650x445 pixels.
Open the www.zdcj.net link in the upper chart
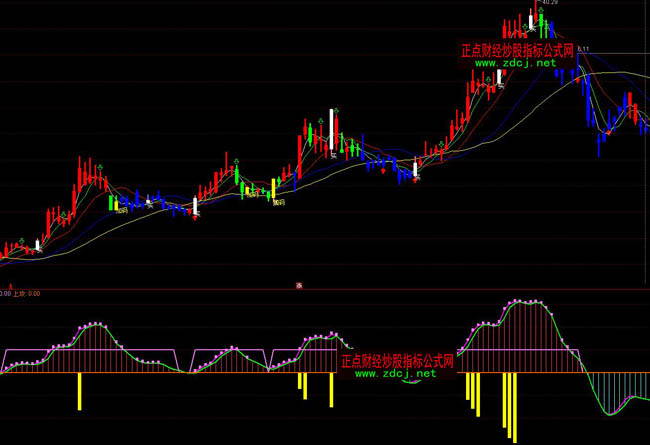click(x=515, y=63)
